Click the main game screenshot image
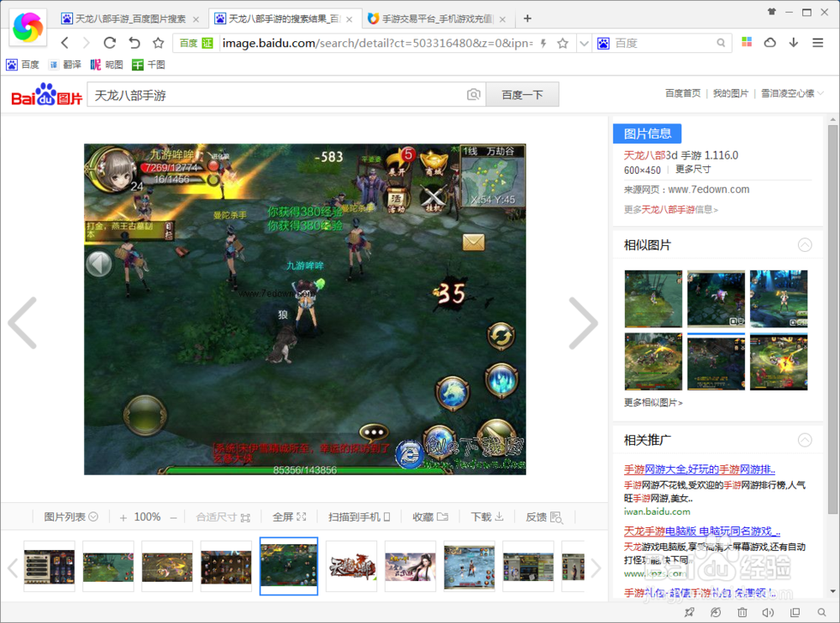Screen dimensions: 840x623 tap(305, 309)
